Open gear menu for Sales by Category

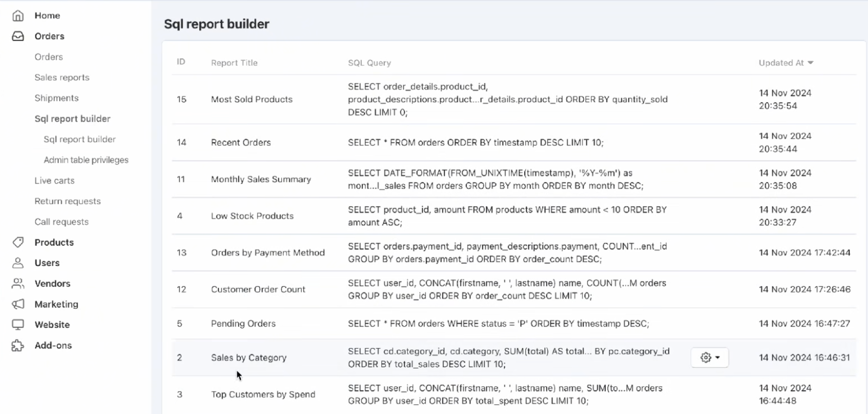point(710,358)
